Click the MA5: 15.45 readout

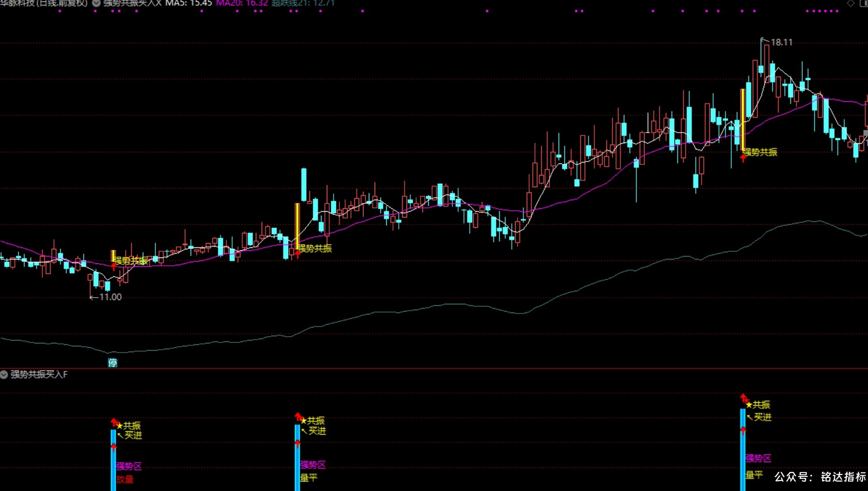pos(188,3)
